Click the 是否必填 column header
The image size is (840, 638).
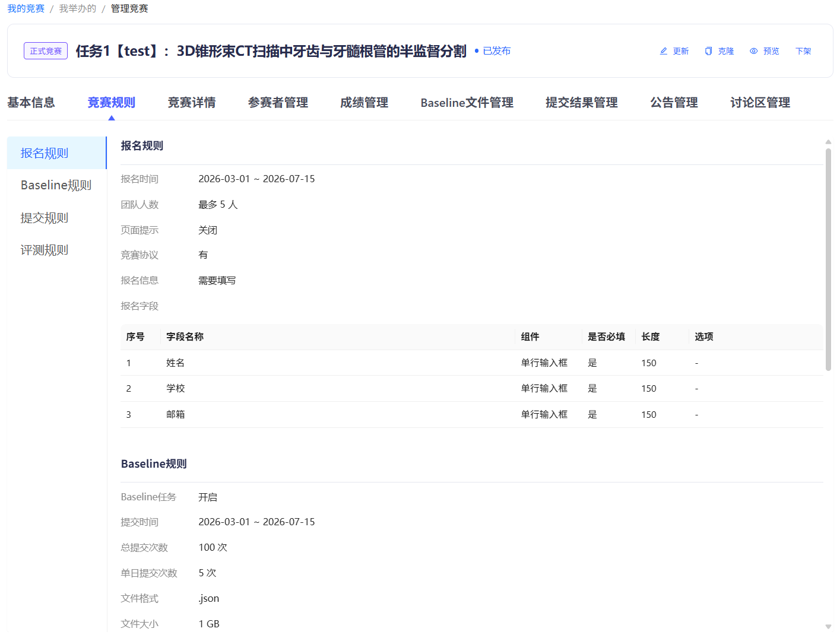click(606, 337)
